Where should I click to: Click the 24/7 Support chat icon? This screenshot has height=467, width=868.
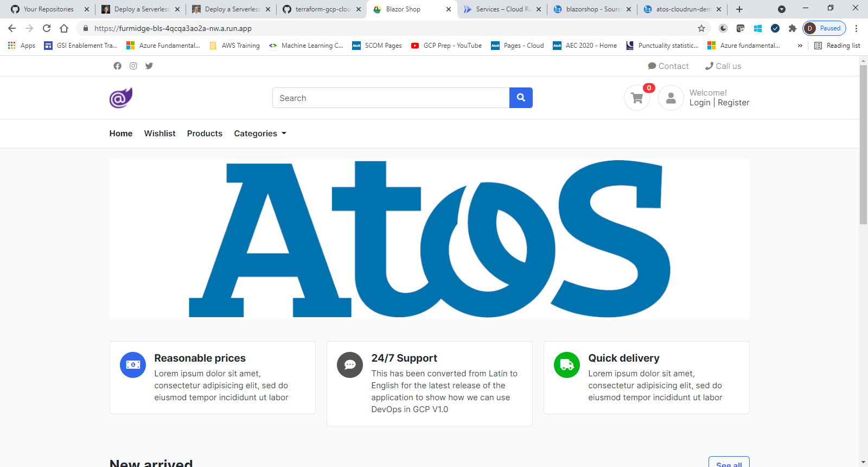tap(350, 365)
